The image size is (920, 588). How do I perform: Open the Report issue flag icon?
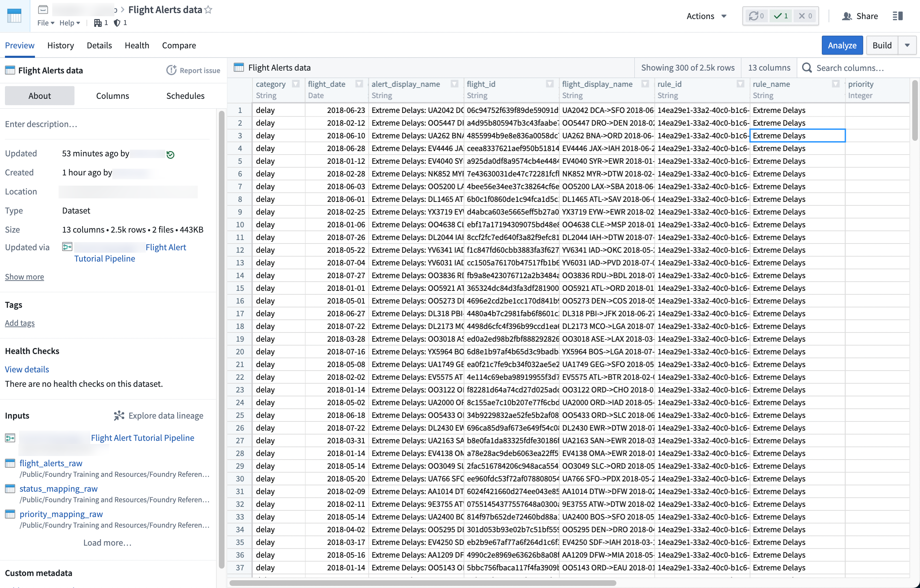(172, 70)
